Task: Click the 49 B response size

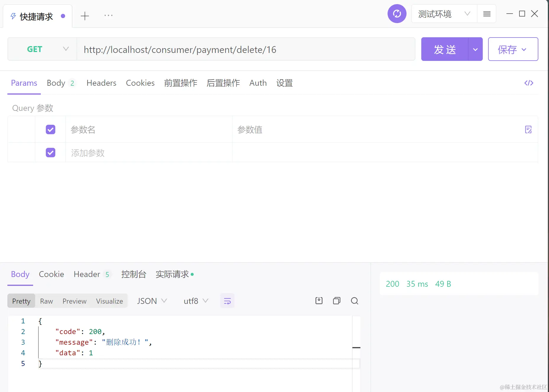Action: (x=443, y=284)
